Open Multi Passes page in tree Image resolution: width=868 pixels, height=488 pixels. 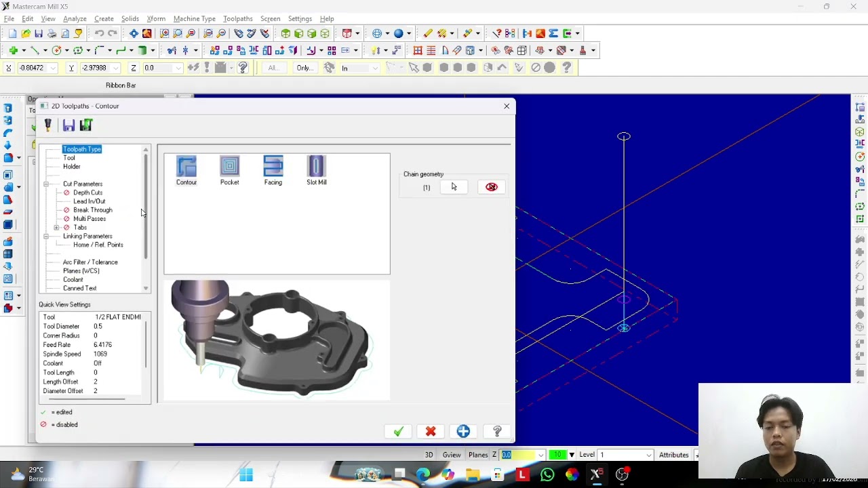coord(90,219)
